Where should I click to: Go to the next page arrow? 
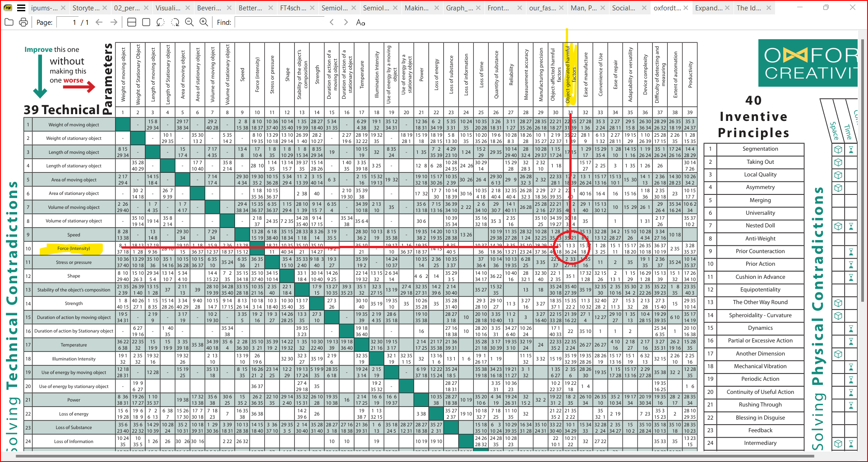pyautogui.click(x=114, y=22)
